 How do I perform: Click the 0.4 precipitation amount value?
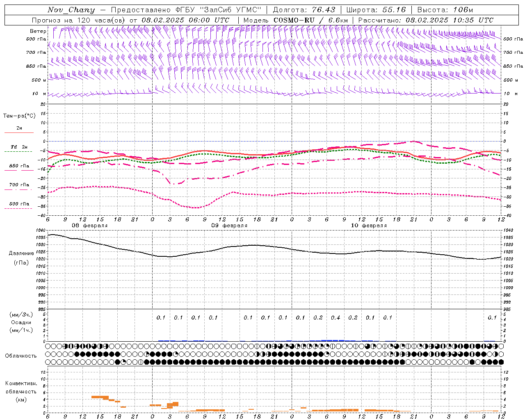[336, 317]
